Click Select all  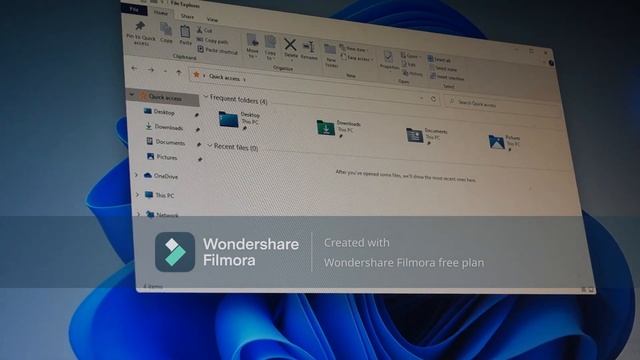click(x=439, y=60)
